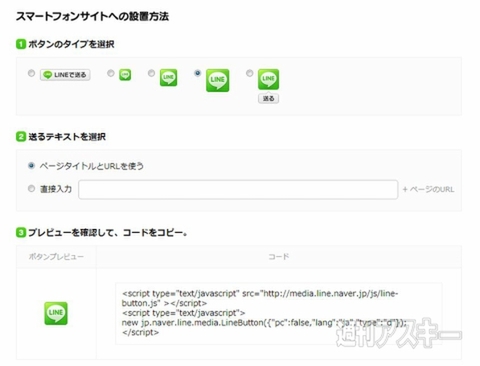Viewport: 480px width, 366px height.
Task: Click the small '送る' label button
Action: [268, 98]
